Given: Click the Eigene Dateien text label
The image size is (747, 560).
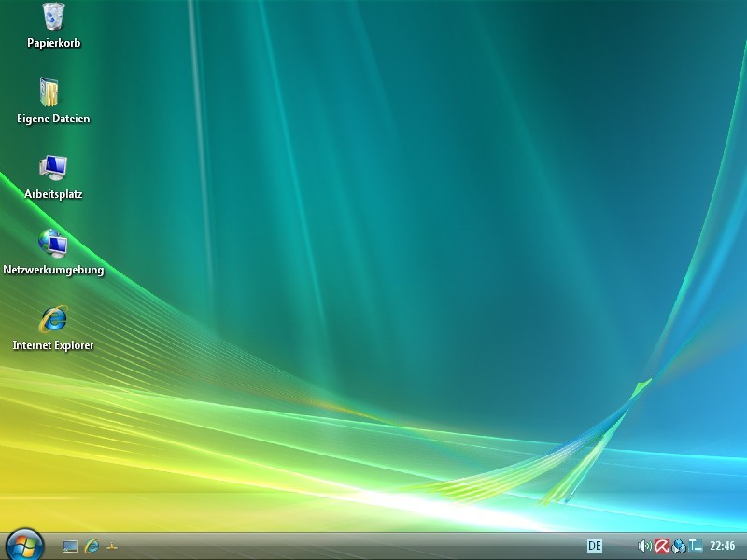Looking at the screenshot, I should point(53,119).
